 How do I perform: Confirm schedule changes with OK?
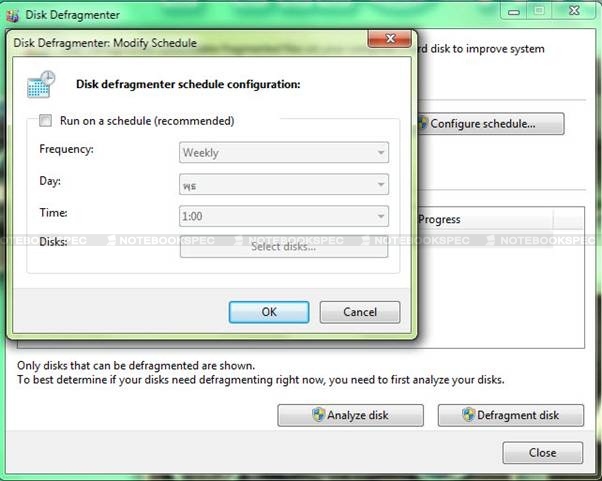point(269,312)
